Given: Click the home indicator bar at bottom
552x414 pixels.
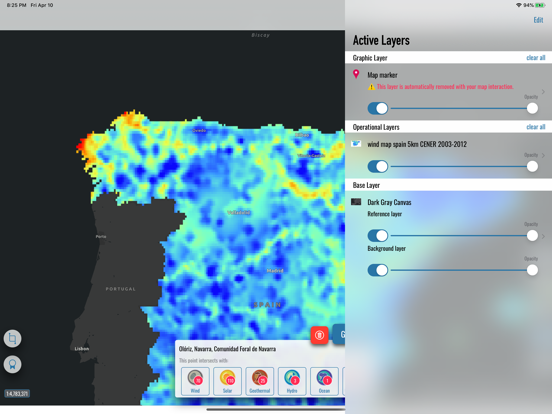Looking at the screenshot, I should pos(276,410).
